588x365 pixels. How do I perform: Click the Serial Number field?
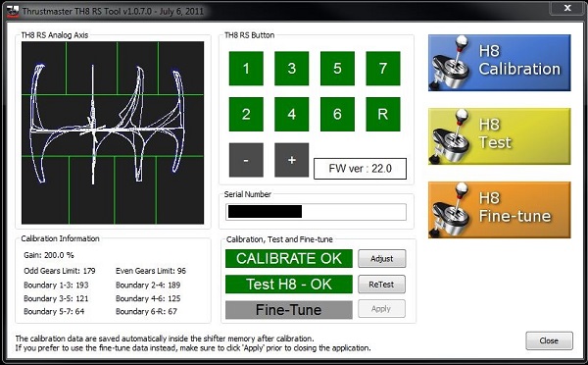[316, 212]
